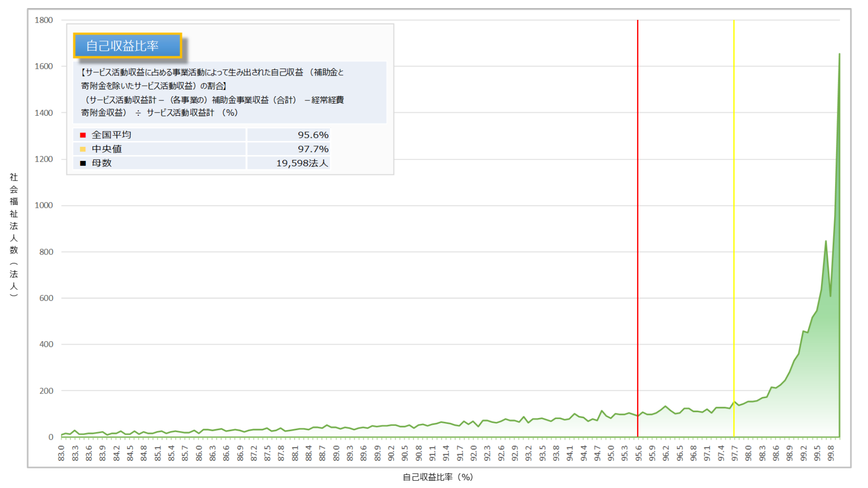Click the 1800 y-axis label
Viewport: 868px width, 488px height.
[x=44, y=20]
